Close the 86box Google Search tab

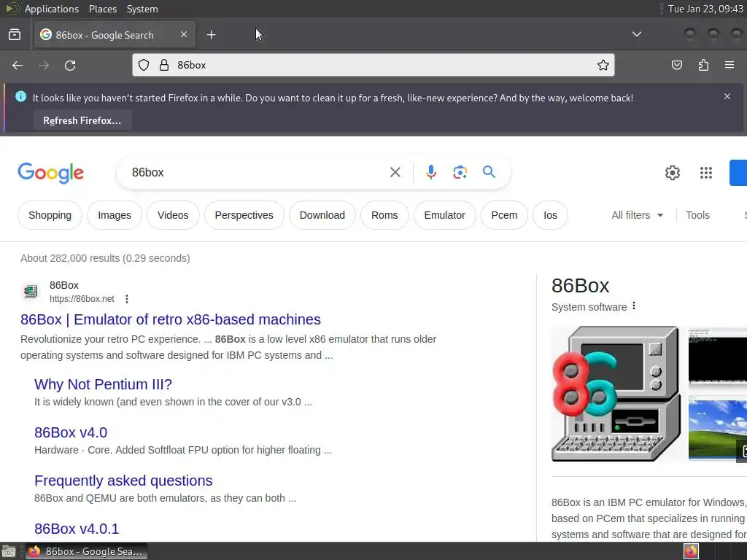184,34
